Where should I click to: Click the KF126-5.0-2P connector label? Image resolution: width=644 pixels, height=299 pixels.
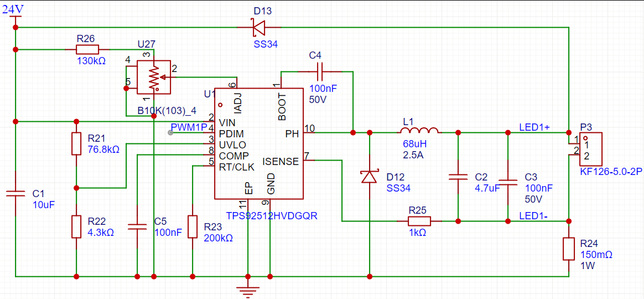pyautogui.click(x=611, y=172)
